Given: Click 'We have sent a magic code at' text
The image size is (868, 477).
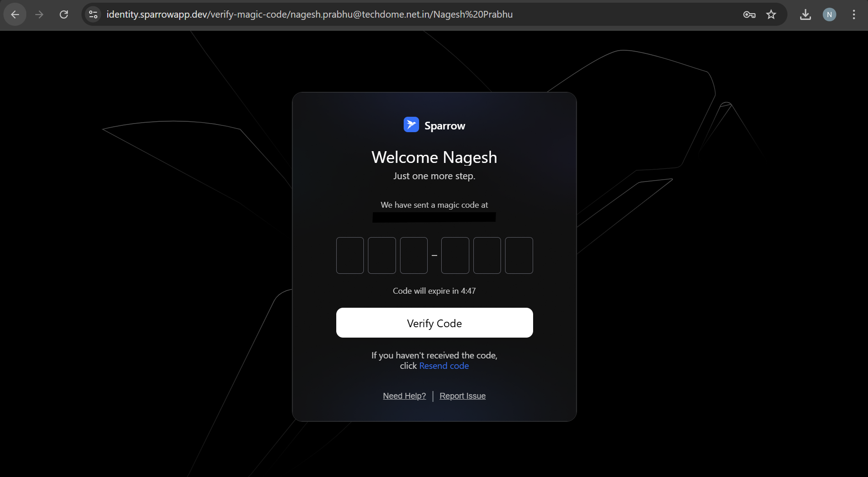Looking at the screenshot, I should pos(434,205).
